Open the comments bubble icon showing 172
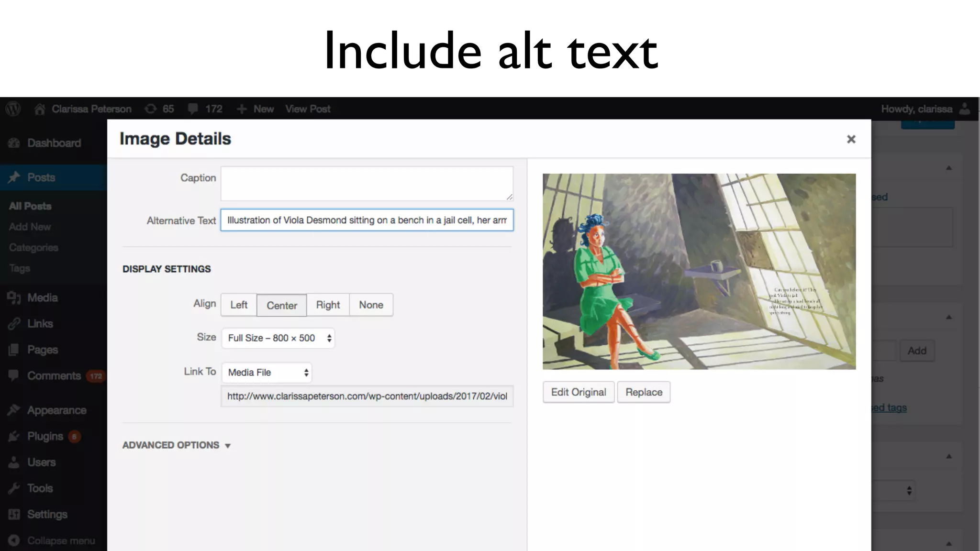Image resolution: width=980 pixels, height=551 pixels. tap(193, 109)
